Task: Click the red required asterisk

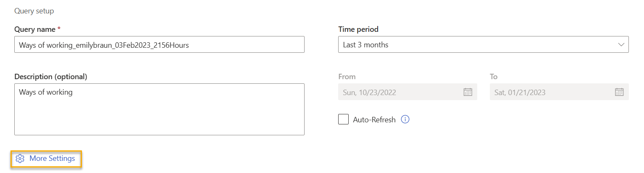Action: 59,29
